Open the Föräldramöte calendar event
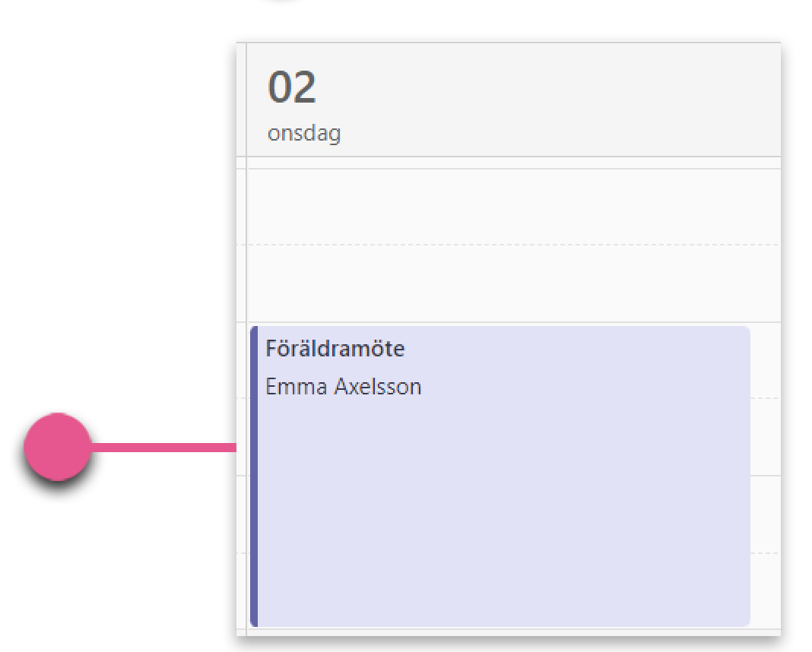 coord(500,476)
